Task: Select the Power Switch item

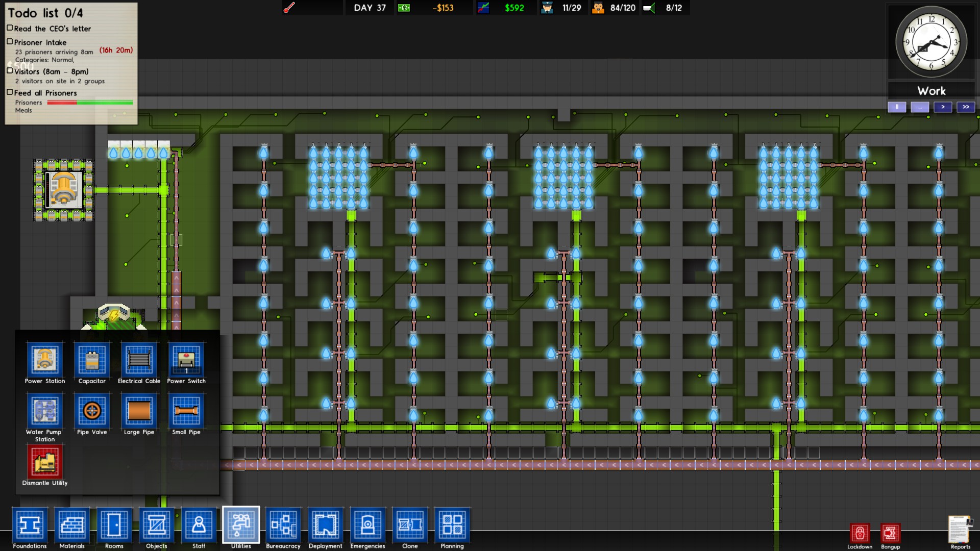Action: click(186, 360)
